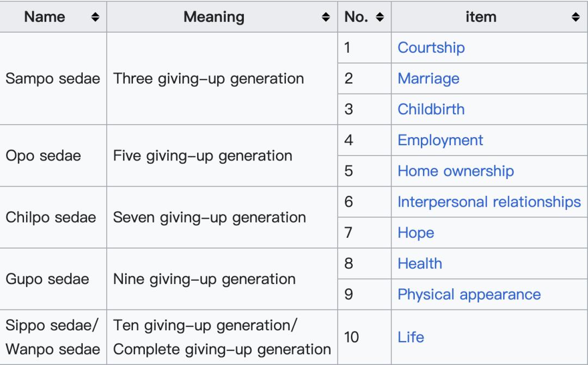Click the Three giving-up generation cell
The height and width of the screenshot is (365, 588).
[x=208, y=78]
